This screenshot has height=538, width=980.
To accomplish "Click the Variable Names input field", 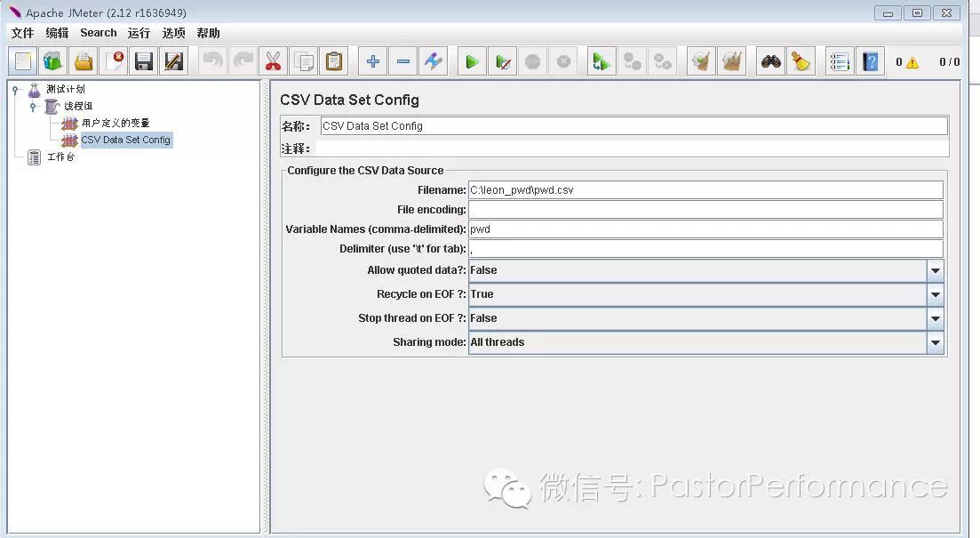I will (x=705, y=229).
